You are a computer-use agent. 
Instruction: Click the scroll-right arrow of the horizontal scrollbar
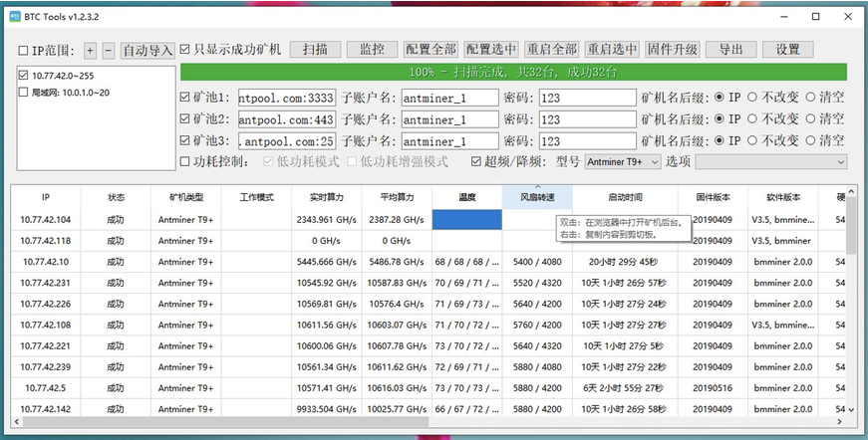point(840,421)
